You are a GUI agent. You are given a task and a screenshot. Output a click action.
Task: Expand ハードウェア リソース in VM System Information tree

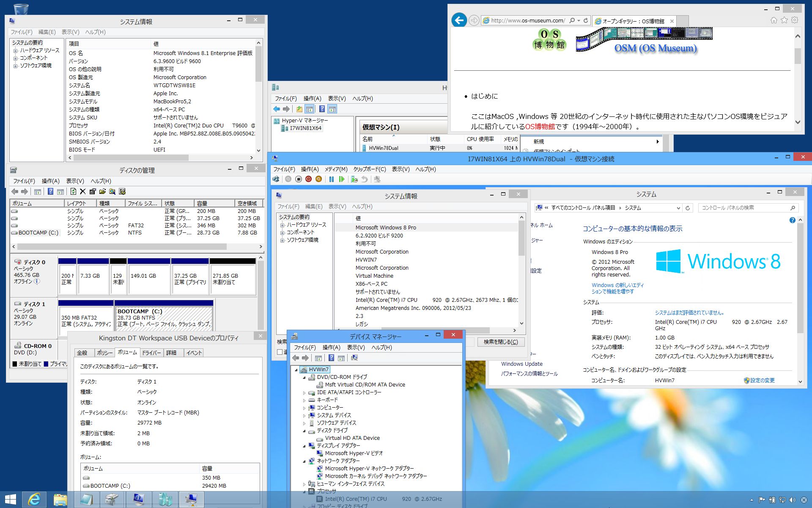click(x=282, y=225)
